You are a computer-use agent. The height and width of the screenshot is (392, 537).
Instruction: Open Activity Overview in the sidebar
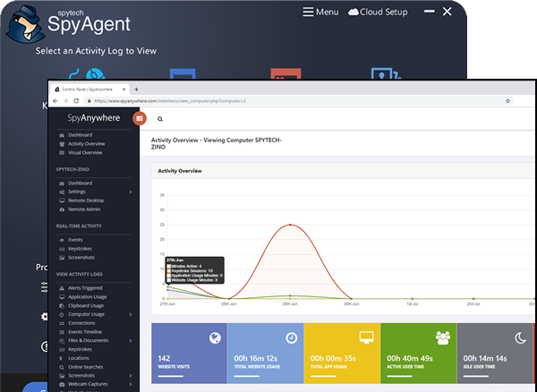[x=86, y=143]
